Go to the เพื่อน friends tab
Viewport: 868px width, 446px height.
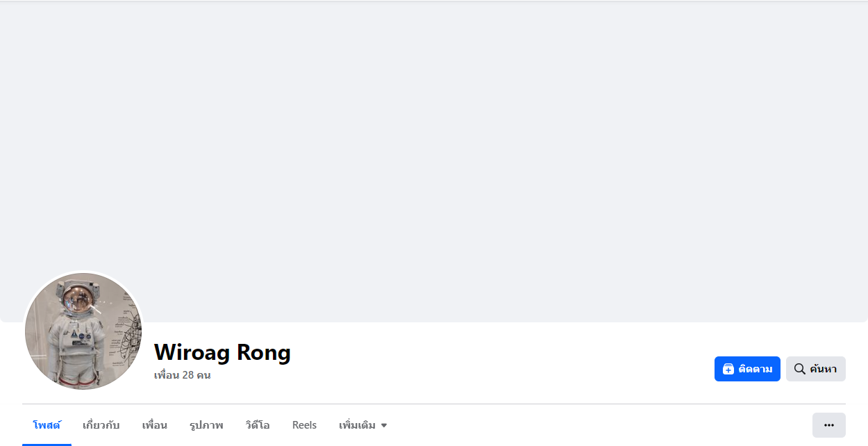coord(154,425)
